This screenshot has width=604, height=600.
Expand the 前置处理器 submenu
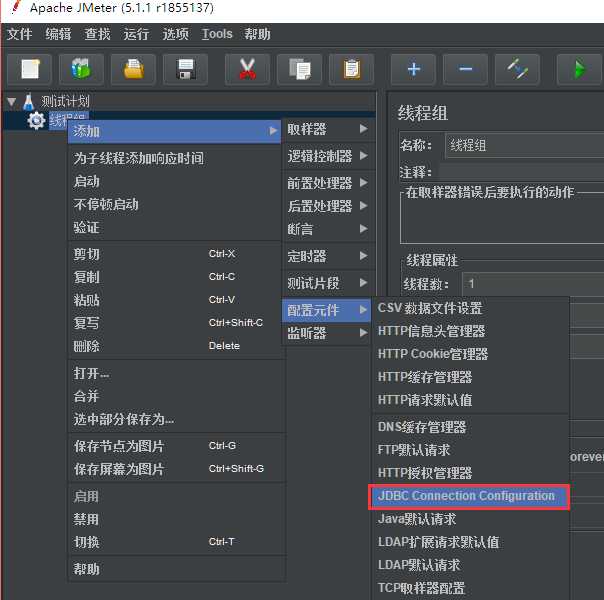(327, 183)
